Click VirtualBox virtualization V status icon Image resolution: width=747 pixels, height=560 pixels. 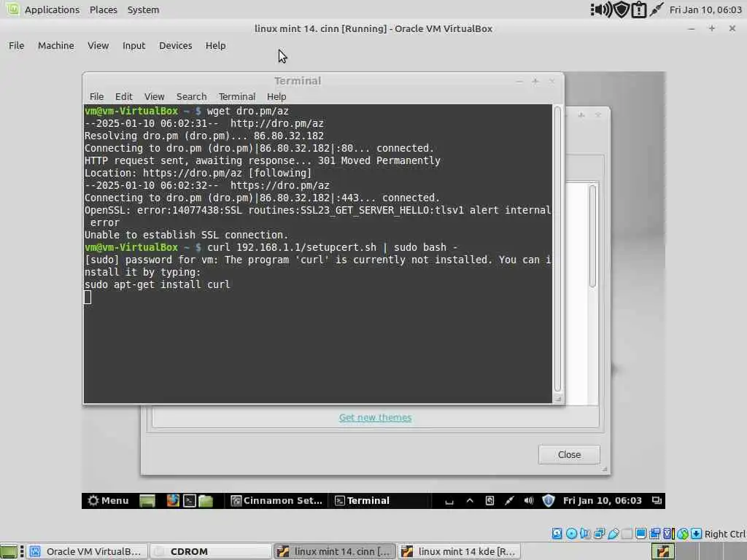tap(668, 534)
